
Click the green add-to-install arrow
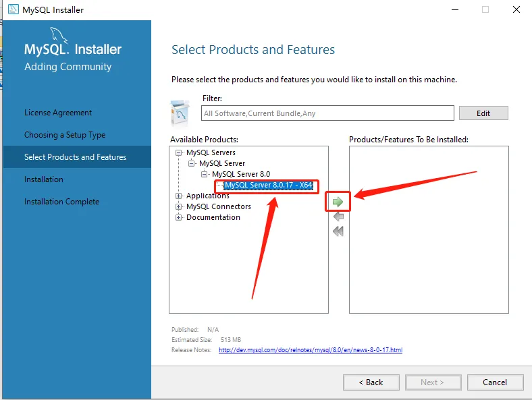[x=338, y=202]
